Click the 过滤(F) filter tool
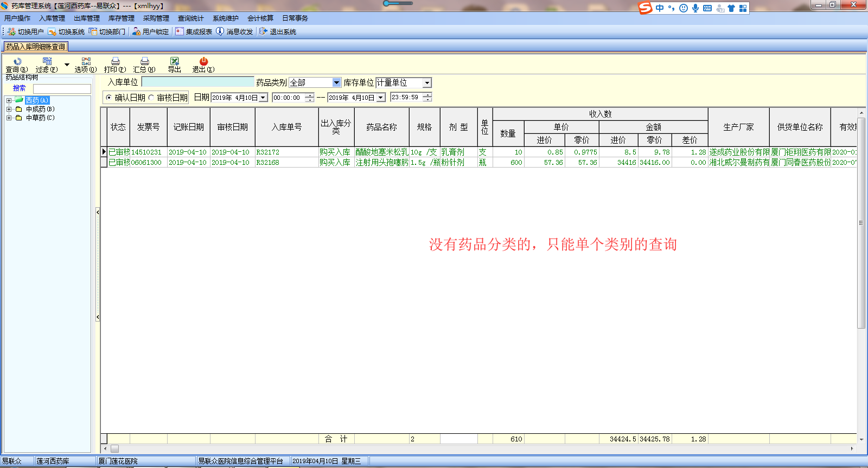The image size is (868, 468). pos(47,65)
